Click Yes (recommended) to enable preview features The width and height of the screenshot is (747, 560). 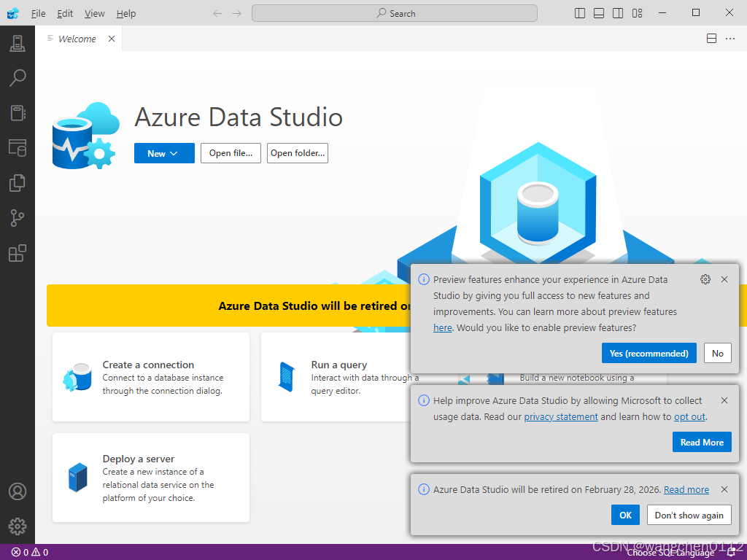coord(649,354)
